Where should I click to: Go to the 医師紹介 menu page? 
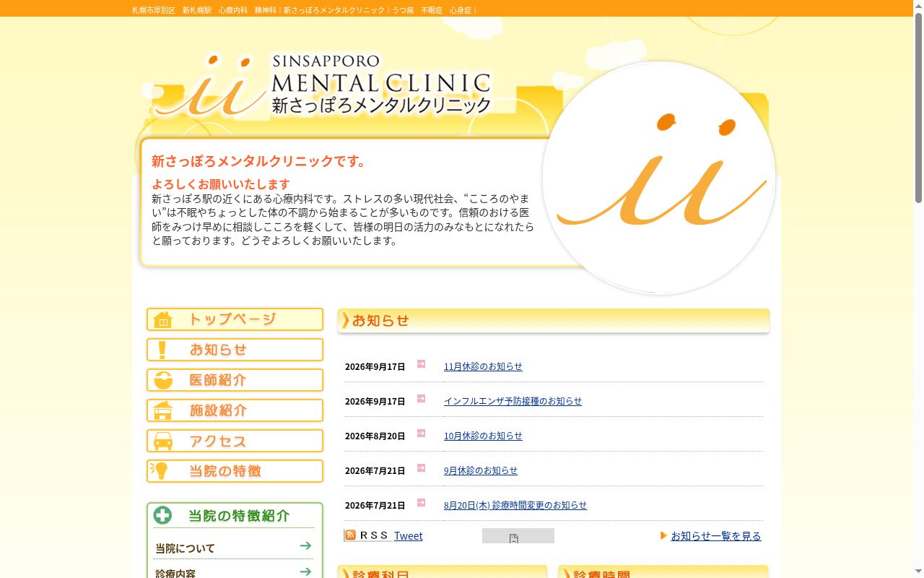click(218, 380)
